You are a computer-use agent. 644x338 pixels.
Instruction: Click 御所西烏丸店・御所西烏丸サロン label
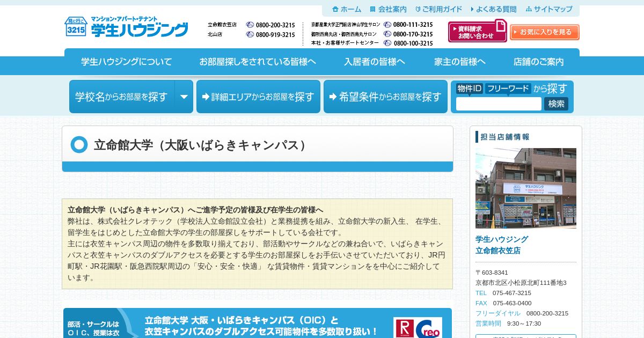click(x=344, y=34)
